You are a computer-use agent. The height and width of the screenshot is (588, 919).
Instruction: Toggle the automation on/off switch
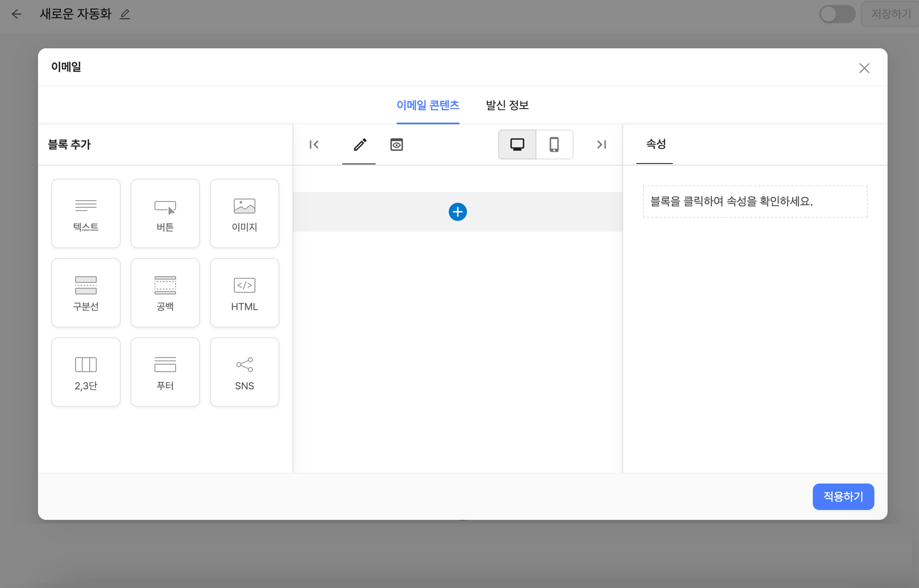(837, 14)
